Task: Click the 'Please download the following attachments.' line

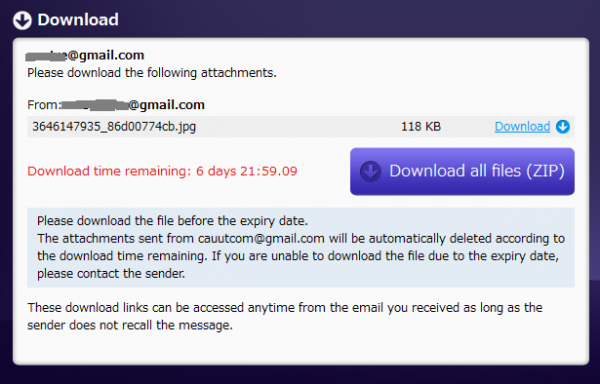Action: pos(152,73)
